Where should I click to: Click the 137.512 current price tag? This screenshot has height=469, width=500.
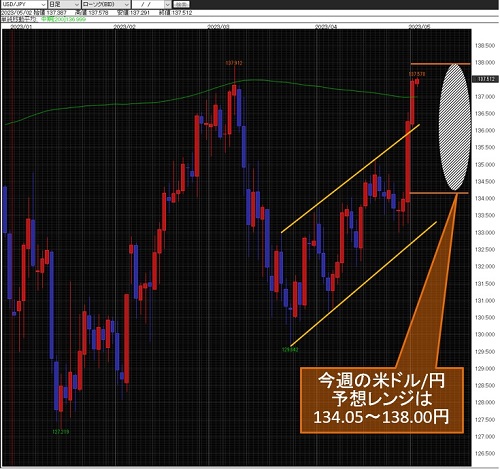(x=486, y=79)
